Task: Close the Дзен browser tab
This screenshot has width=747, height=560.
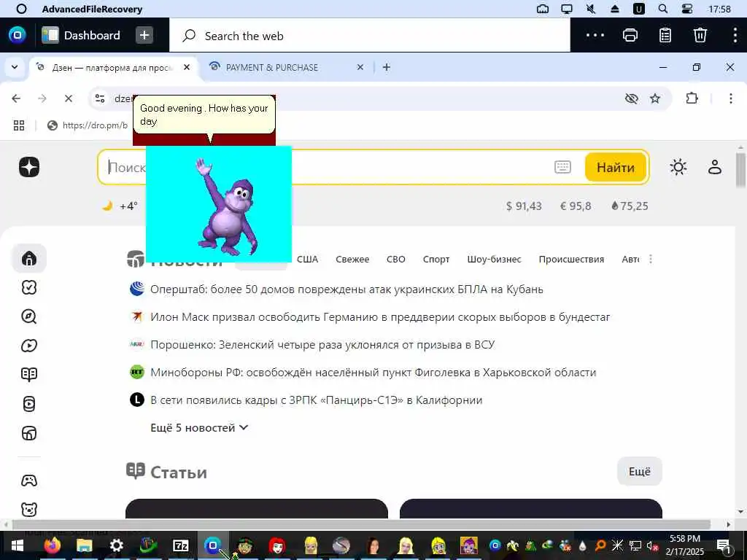Action: click(187, 68)
